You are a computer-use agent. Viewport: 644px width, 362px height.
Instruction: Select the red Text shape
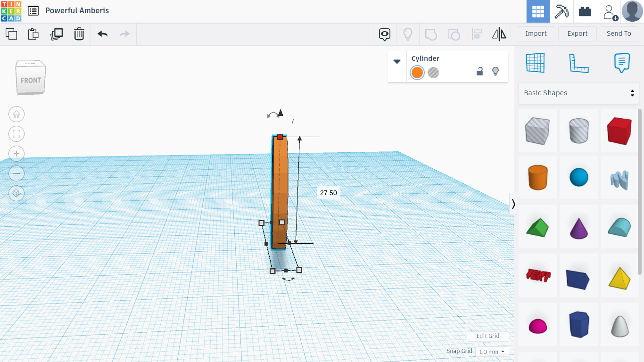[x=538, y=276]
